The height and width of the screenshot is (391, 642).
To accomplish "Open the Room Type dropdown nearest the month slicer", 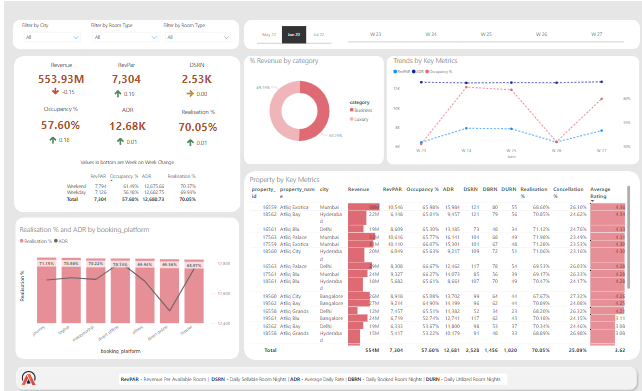I will coord(198,37).
